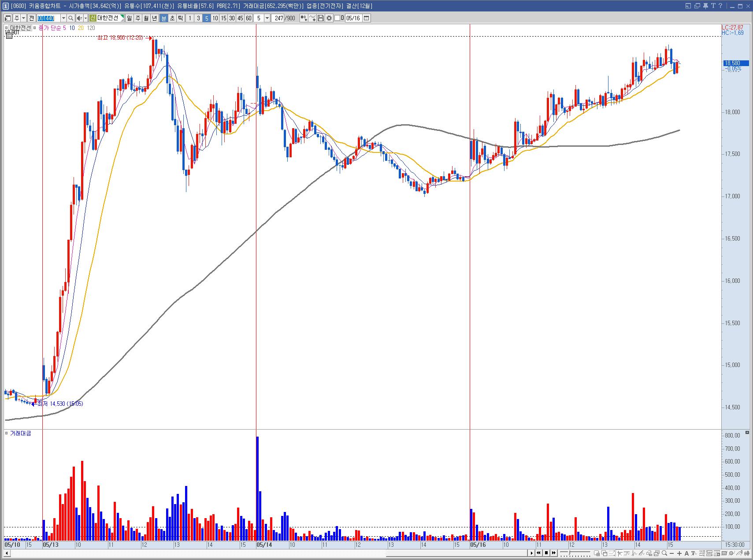Click the 전 button beside stock code
This screenshot has width=753, height=560.
[x=31, y=18]
